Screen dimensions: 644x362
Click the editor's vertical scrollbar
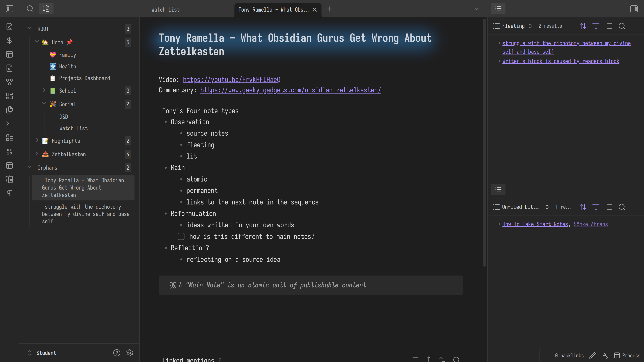(x=484, y=142)
